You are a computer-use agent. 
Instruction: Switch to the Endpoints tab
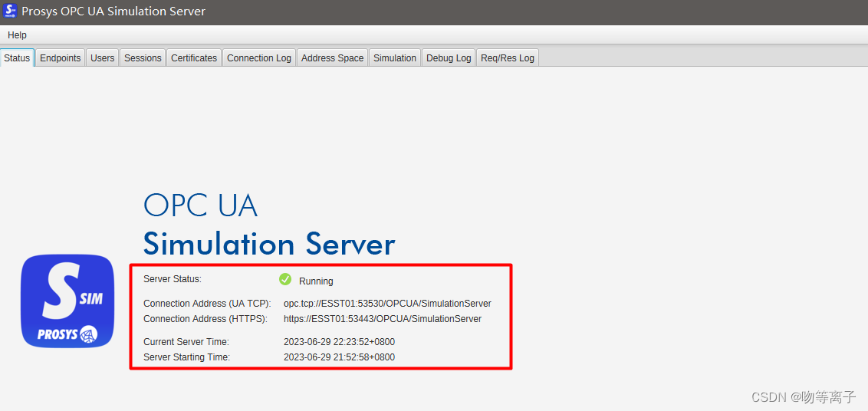pos(61,58)
